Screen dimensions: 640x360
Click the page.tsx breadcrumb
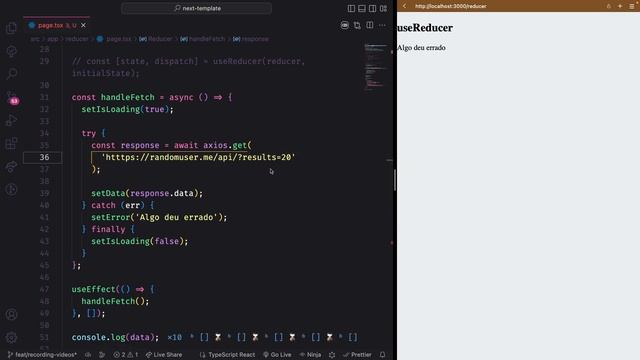[x=114, y=39]
